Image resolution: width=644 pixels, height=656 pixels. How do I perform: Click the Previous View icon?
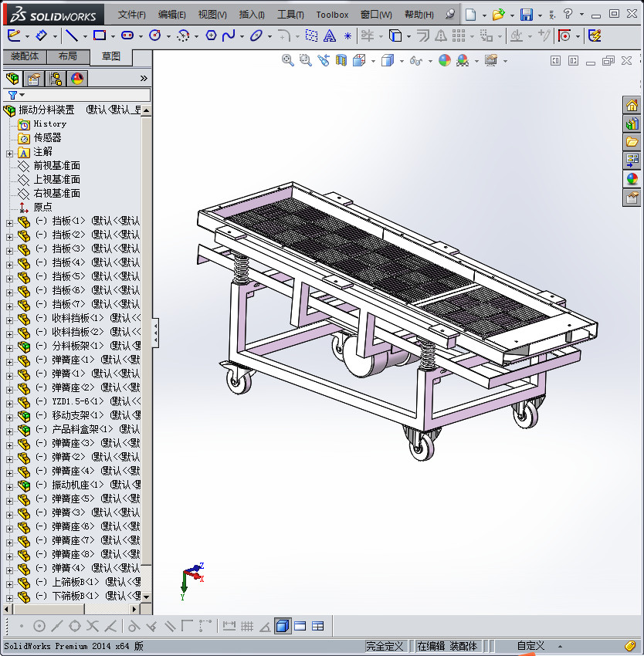(x=324, y=61)
